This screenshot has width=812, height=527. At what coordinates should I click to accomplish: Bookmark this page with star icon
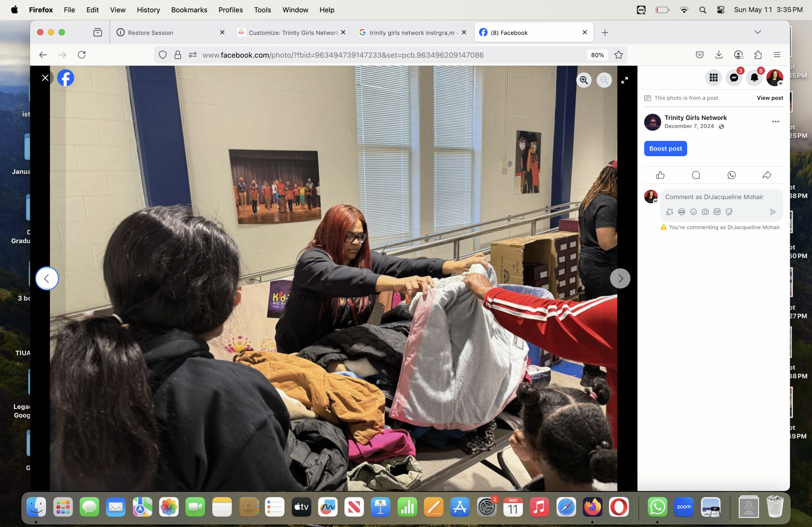point(619,55)
